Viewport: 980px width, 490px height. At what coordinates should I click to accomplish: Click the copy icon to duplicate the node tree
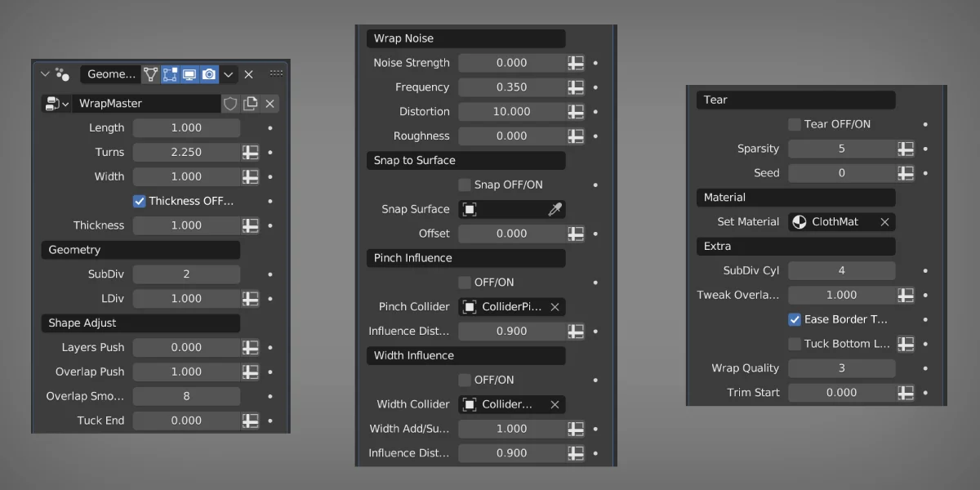[251, 103]
